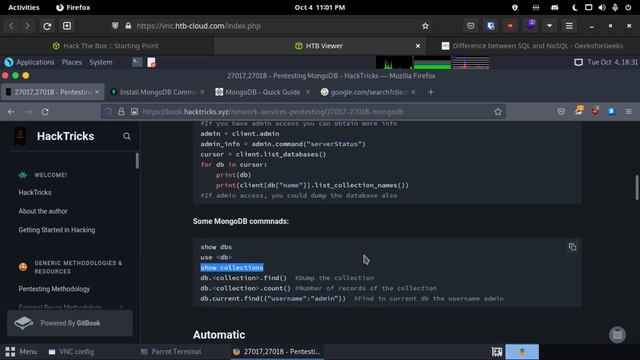Switch to Difference between SQL and NoSQL tab

coord(533,46)
